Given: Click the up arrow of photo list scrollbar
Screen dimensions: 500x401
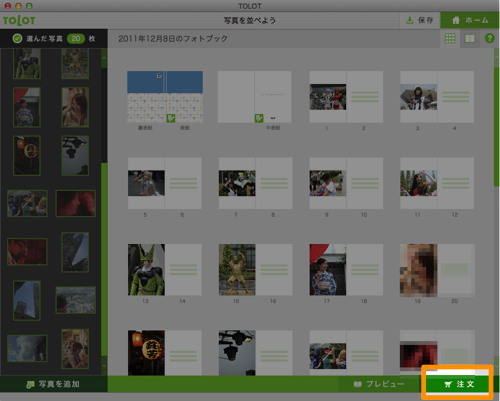Looking at the screenshot, I should pos(104,58).
